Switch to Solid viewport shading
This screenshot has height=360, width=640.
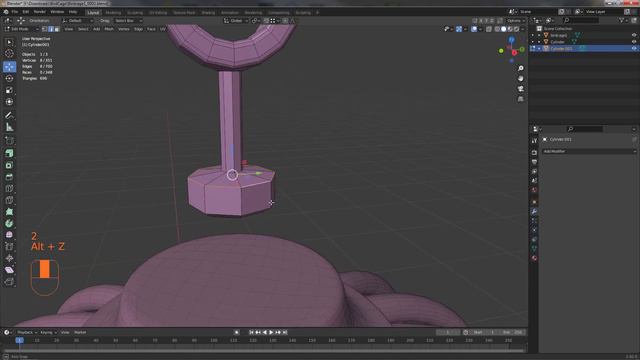coord(504,29)
